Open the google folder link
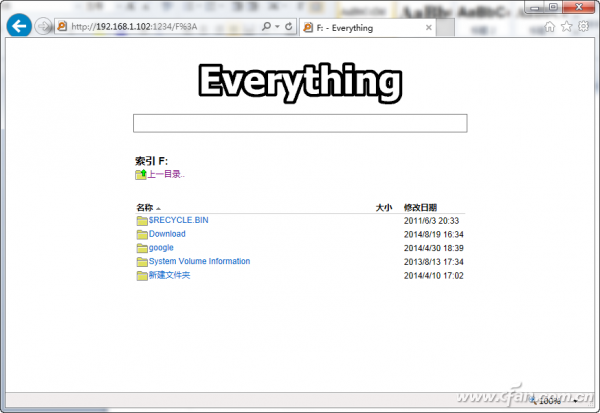 [161, 248]
